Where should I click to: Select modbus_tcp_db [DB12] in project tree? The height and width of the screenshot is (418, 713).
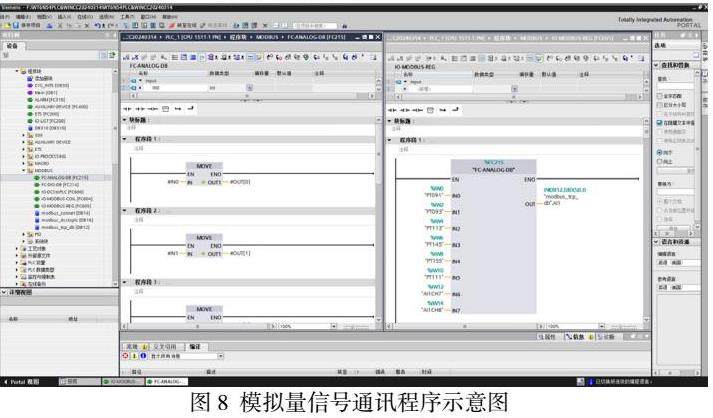[62, 227]
